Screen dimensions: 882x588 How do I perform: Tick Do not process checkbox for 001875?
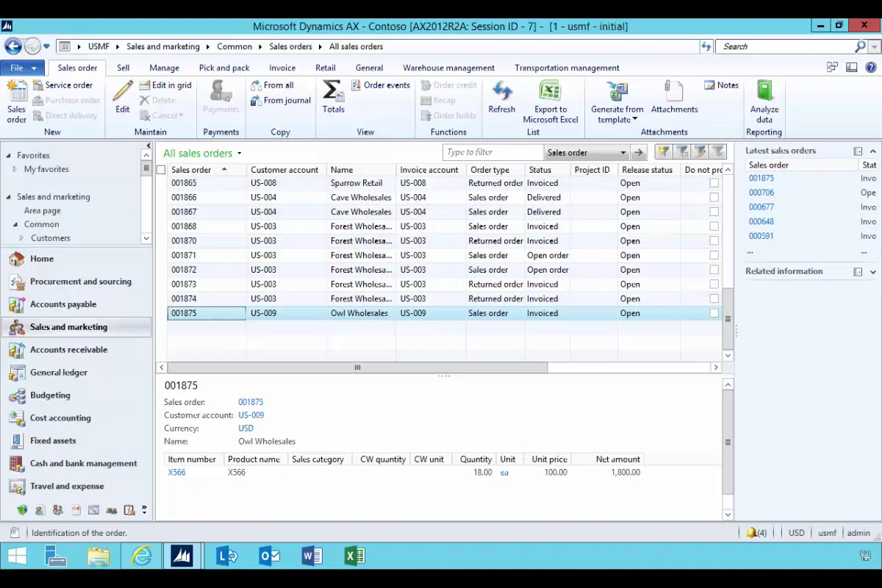(714, 313)
